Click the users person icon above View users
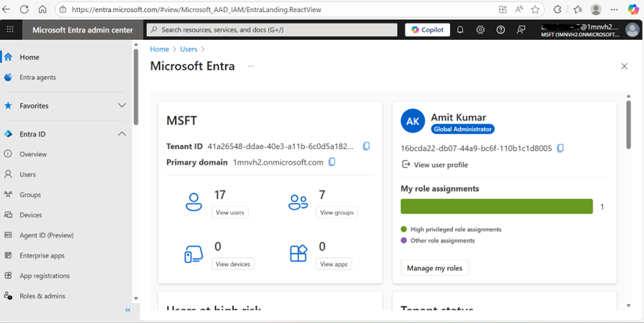 point(194,202)
